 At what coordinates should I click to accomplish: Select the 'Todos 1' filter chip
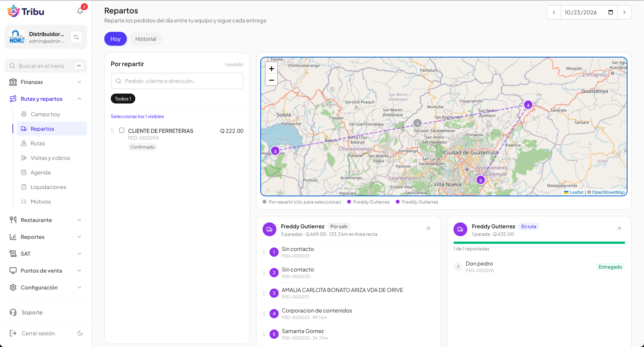tap(123, 99)
